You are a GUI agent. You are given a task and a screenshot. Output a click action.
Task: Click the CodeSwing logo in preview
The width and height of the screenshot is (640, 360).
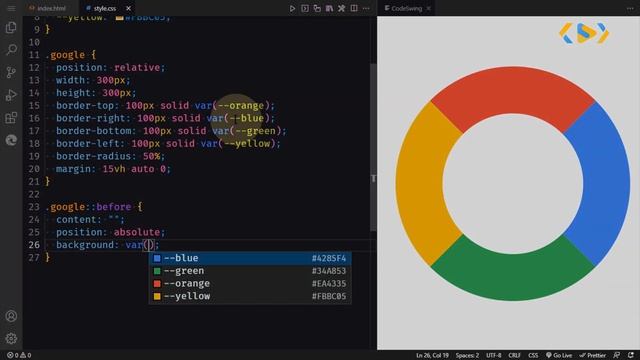pyautogui.click(x=584, y=33)
